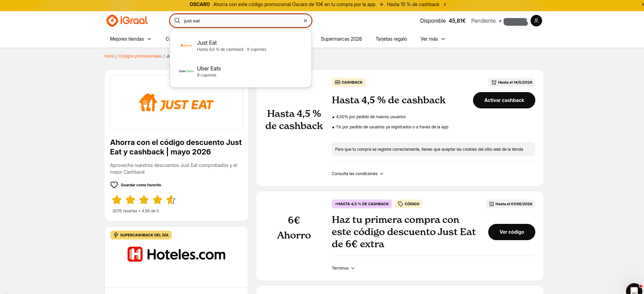Clear the search field with X
Image resolution: width=644 pixels, height=294 pixels.
[x=305, y=21]
